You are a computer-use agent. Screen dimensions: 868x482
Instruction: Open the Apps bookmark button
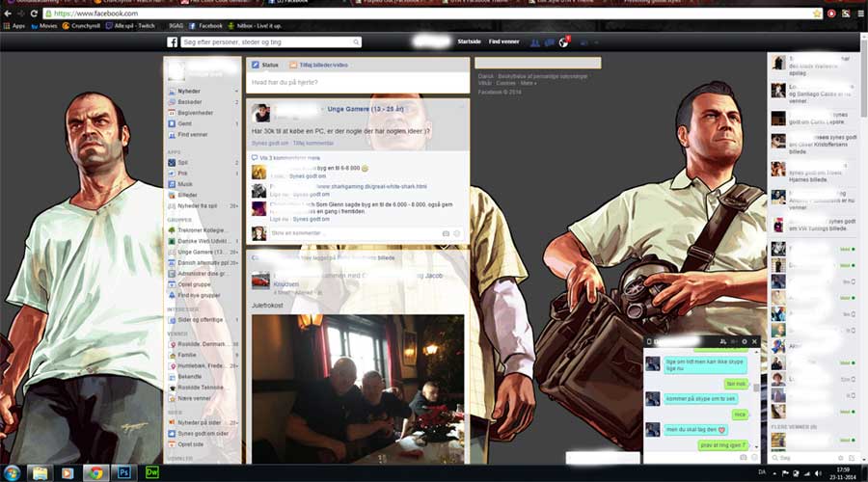14,26
